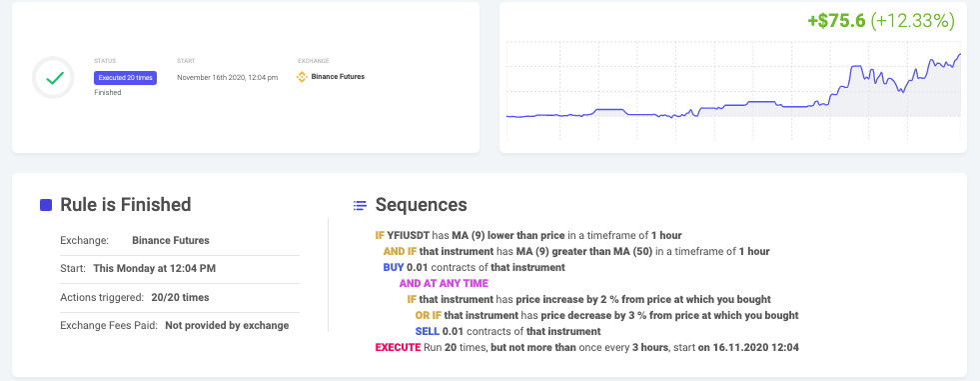
Task: Click the Exchange Fees Paid row
Action: point(180,325)
